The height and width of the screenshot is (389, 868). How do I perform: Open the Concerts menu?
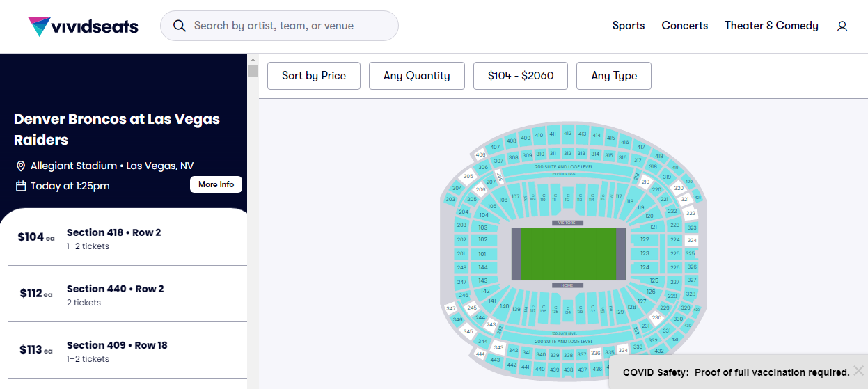point(684,26)
